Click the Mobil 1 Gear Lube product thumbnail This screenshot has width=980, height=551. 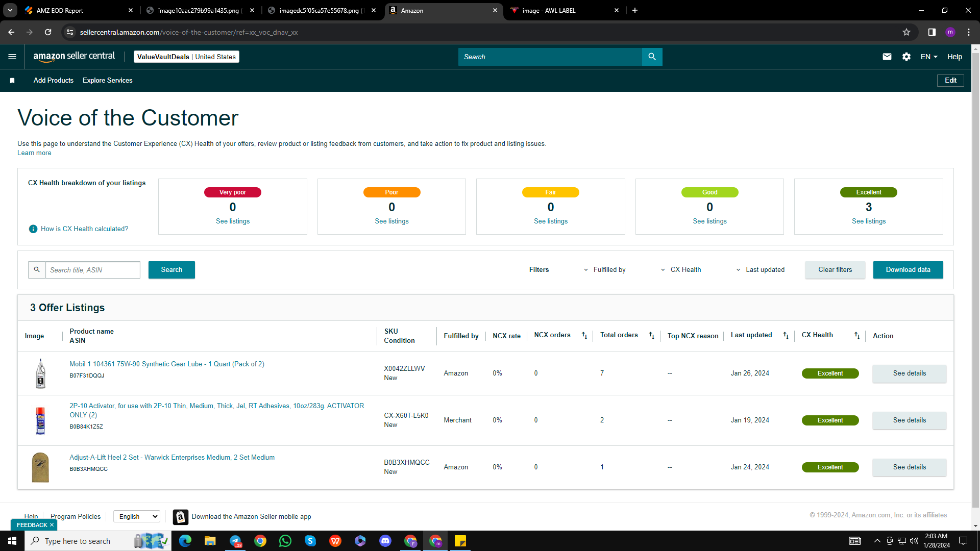(x=40, y=373)
